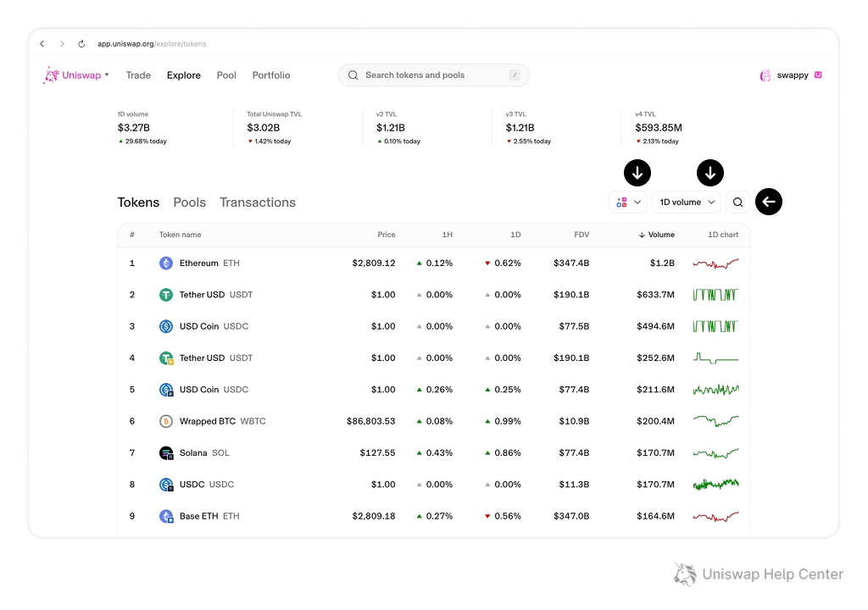The height and width of the screenshot is (610, 868).
Task: Open the Trade menu
Action: tap(138, 75)
